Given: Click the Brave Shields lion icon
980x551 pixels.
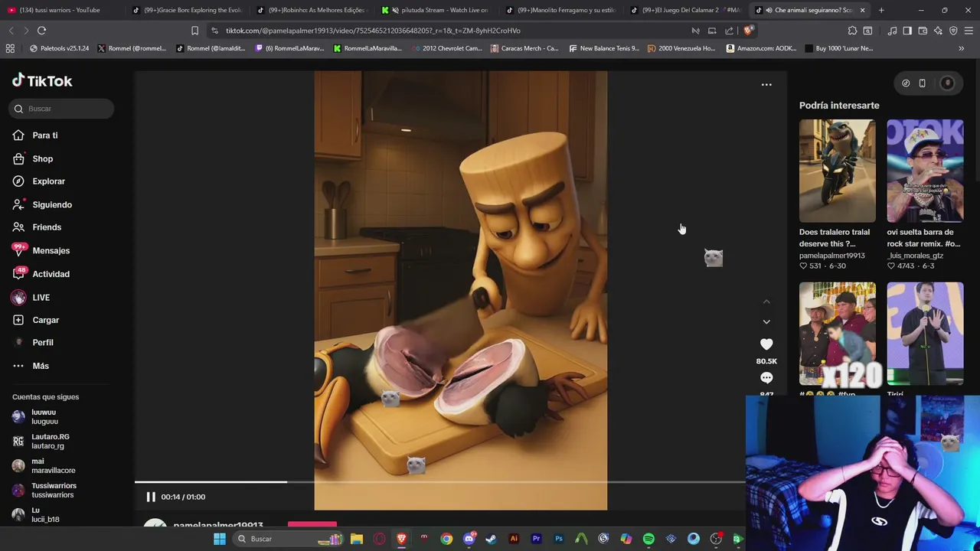Looking at the screenshot, I should pyautogui.click(x=748, y=31).
